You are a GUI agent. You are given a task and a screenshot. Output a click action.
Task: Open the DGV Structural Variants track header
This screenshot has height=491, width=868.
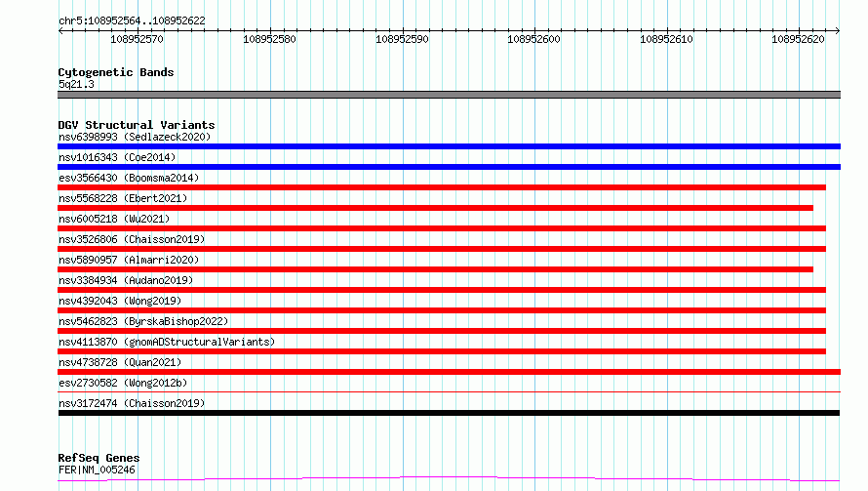pos(137,125)
